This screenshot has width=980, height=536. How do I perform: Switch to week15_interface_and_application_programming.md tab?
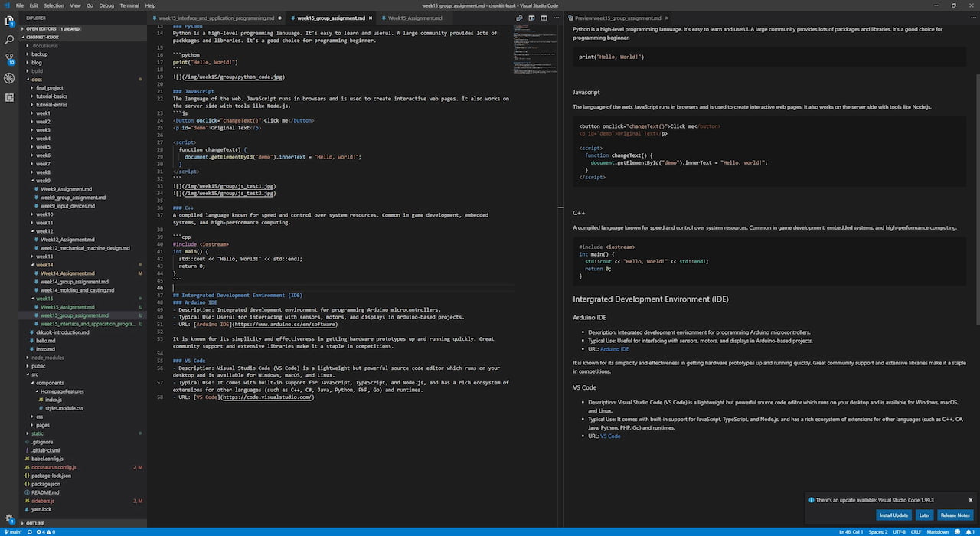(x=216, y=17)
